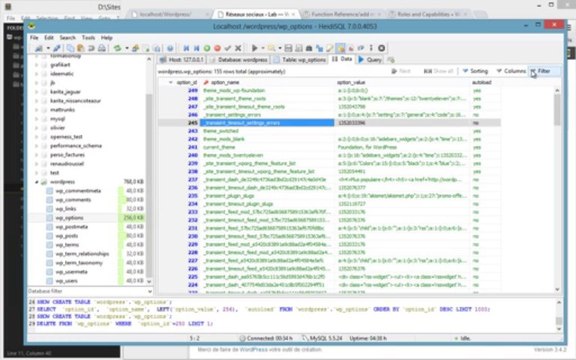Open the File menu
This screenshot has width=576, height=360.
click(x=34, y=37)
